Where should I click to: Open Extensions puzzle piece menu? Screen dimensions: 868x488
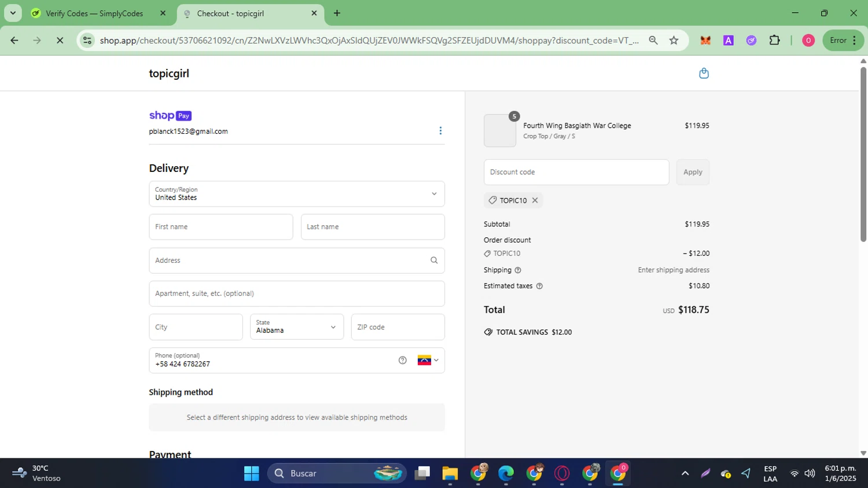pos(774,41)
